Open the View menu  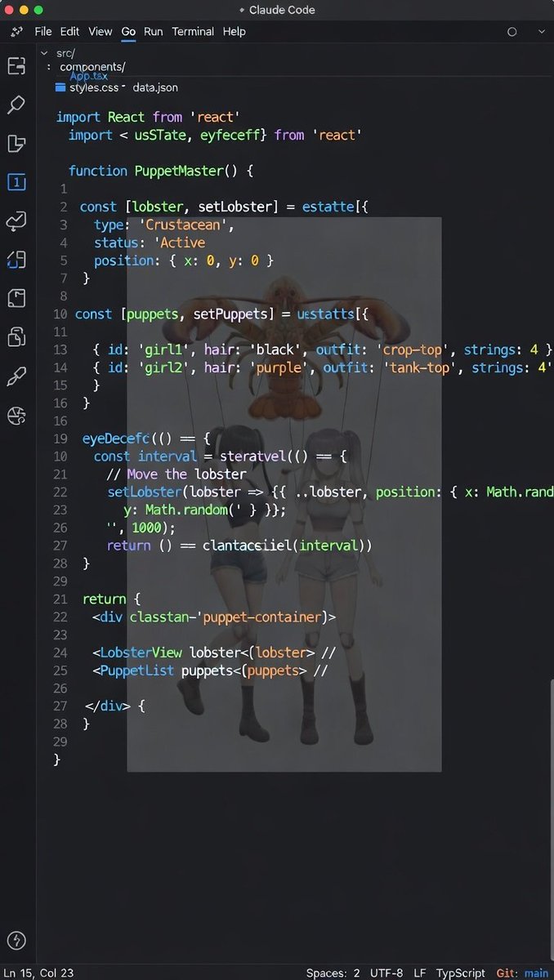click(x=100, y=32)
